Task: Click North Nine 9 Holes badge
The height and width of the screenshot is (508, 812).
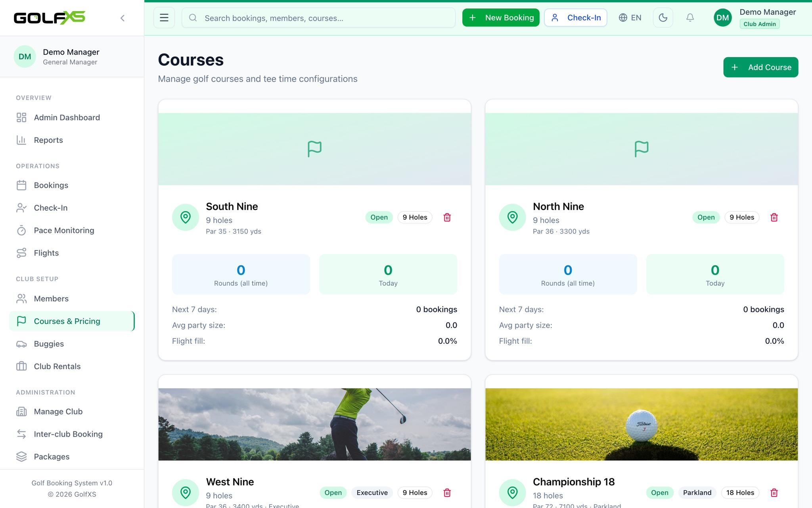Action: tap(742, 217)
